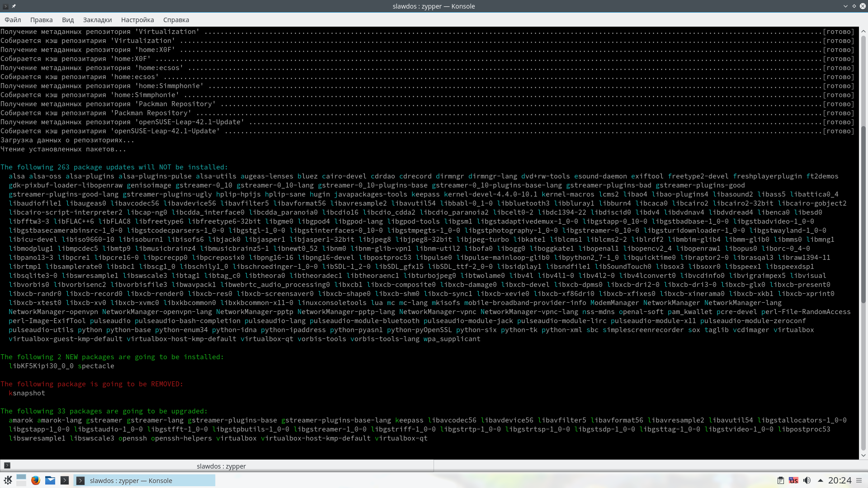Open the Konsole window menu icon in title bar
The image size is (868, 488).
point(5,6)
